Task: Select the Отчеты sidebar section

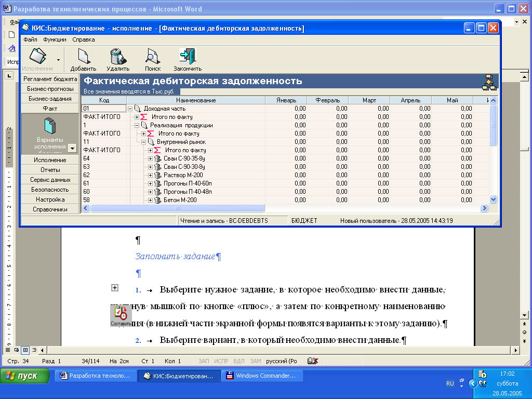Action: (50, 170)
